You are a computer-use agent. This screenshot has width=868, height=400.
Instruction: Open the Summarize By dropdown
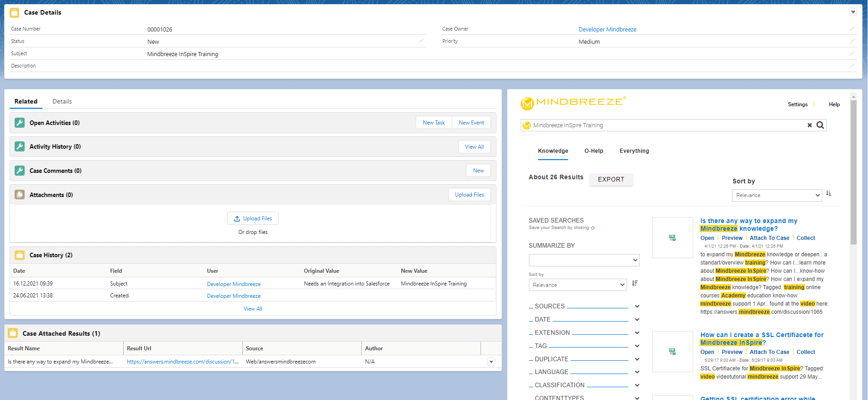pyautogui.click(x=584, y=260)
